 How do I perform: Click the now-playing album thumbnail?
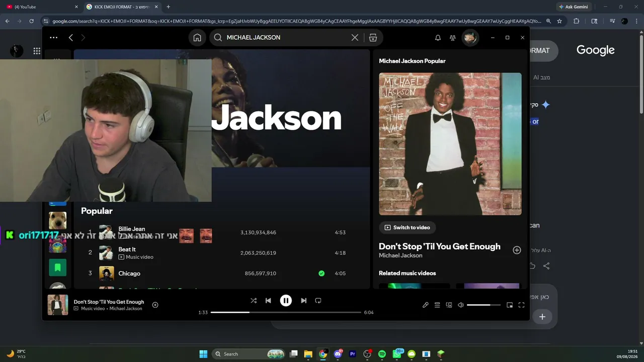[58, 305]
